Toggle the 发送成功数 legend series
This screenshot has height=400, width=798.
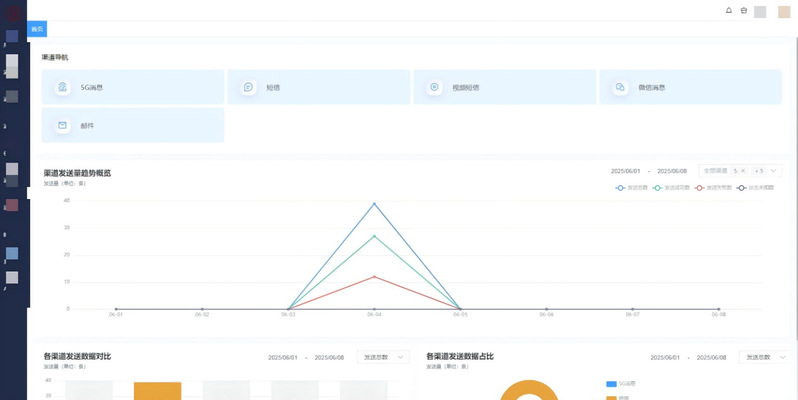click(x=670, y=187)
